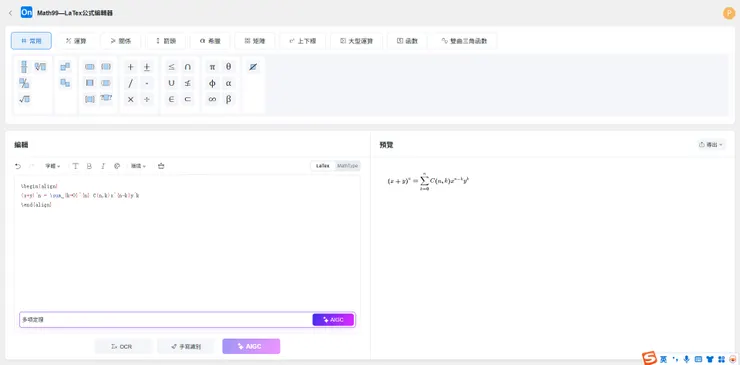Undo the last edit

coord(18,166)
